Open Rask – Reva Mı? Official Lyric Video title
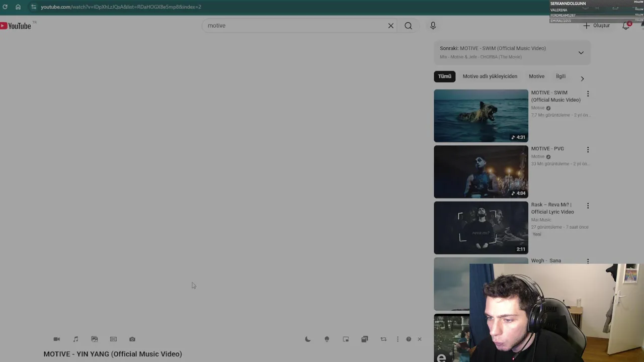This screenshot has width=644, height=362. (552, 208)
